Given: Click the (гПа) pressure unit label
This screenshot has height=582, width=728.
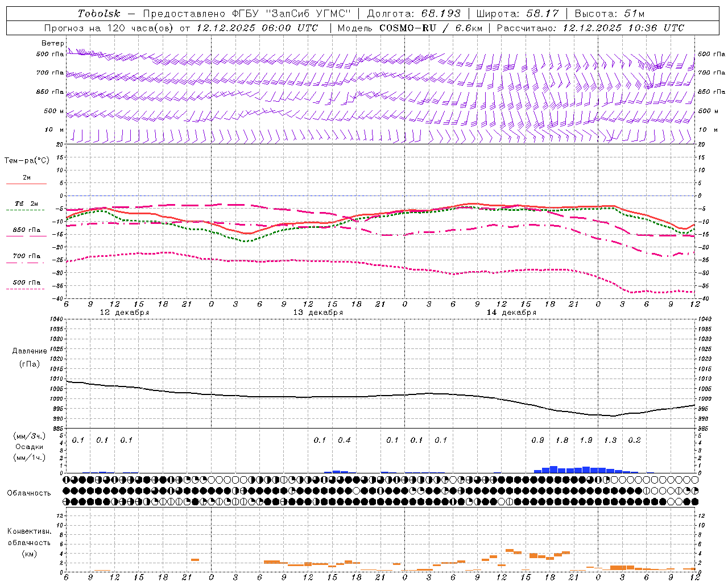Looking at the screenshot, I should coord(30,364).
